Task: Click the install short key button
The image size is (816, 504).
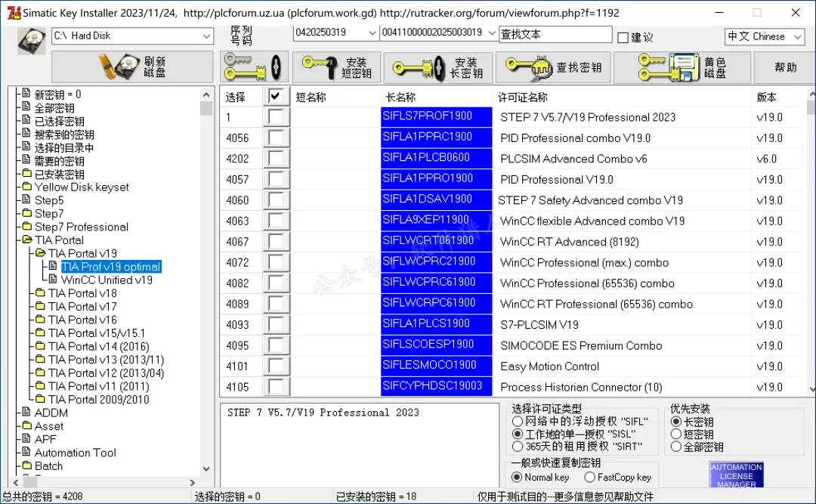Action: click(x=336, y=67)
